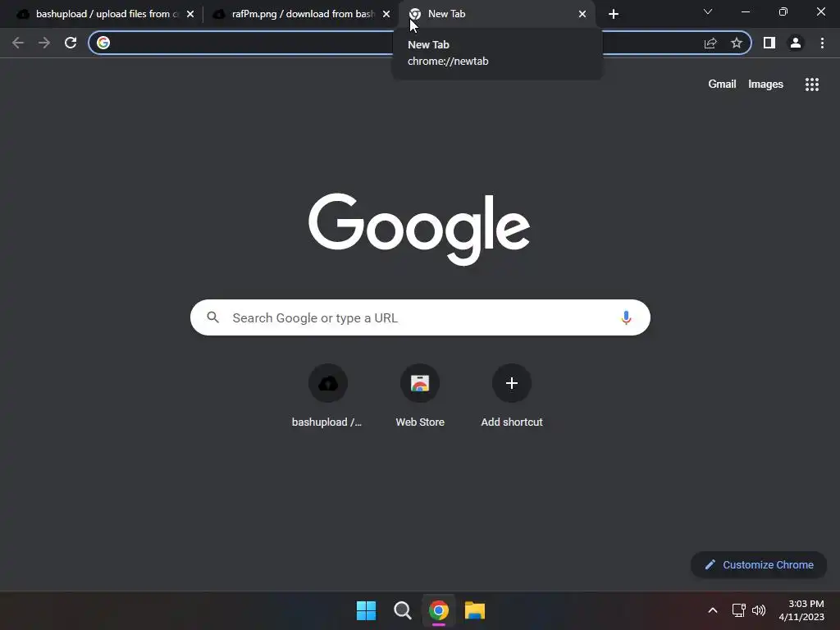
Task: Bookmark this tab with the star icon
Action: [737, 43]
